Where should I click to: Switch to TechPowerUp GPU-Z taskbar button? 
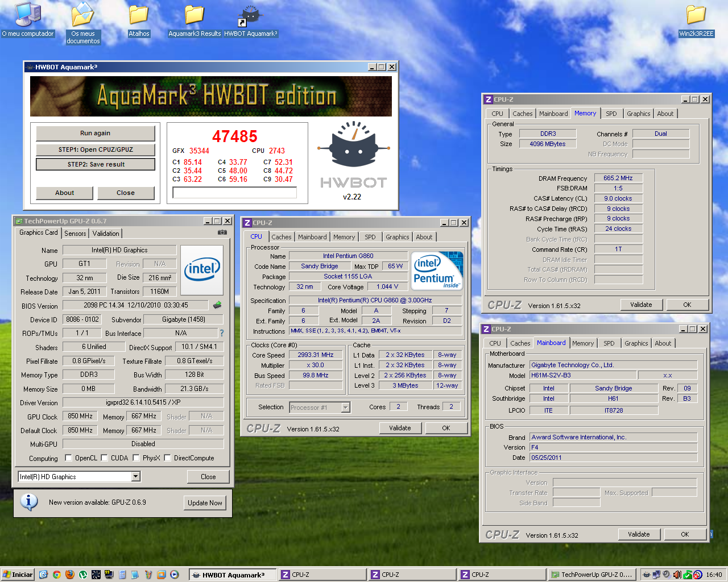pos(591,575)
